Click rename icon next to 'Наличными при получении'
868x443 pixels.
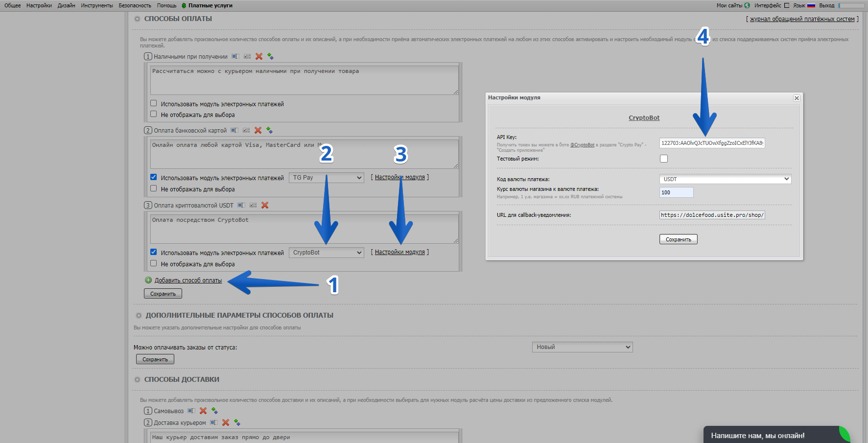(x=235, y=56)
